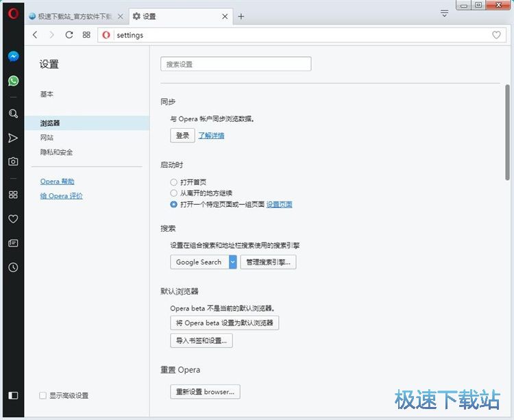Click the settings address bar
The width and height of the screenshot is (514, 420).
(x=302, y=35)
